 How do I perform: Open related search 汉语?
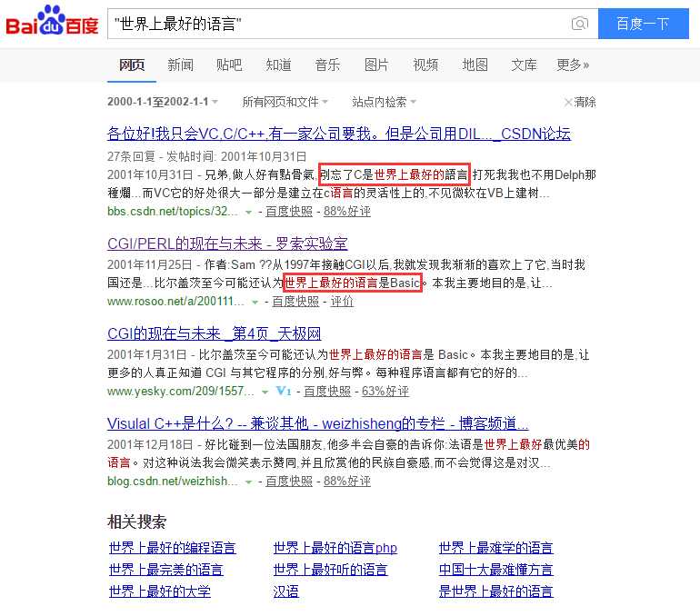[286, 591]
